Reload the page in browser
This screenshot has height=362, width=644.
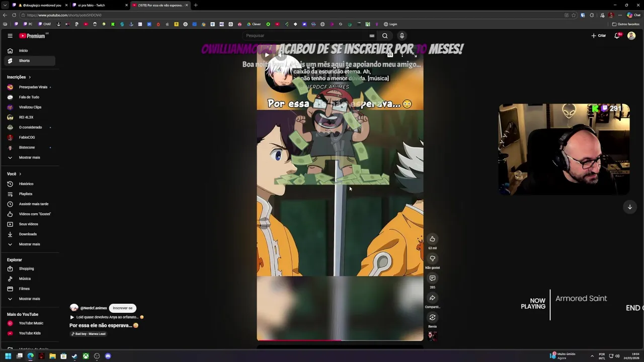tap(14, 15)
